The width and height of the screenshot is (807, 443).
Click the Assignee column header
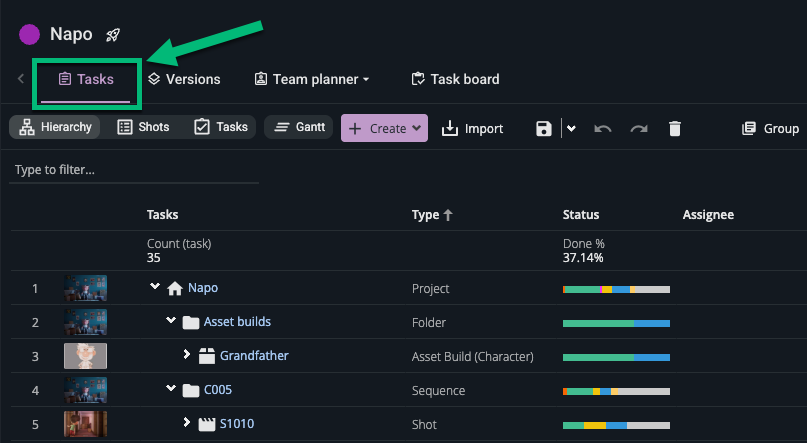[x=708, y=215]
